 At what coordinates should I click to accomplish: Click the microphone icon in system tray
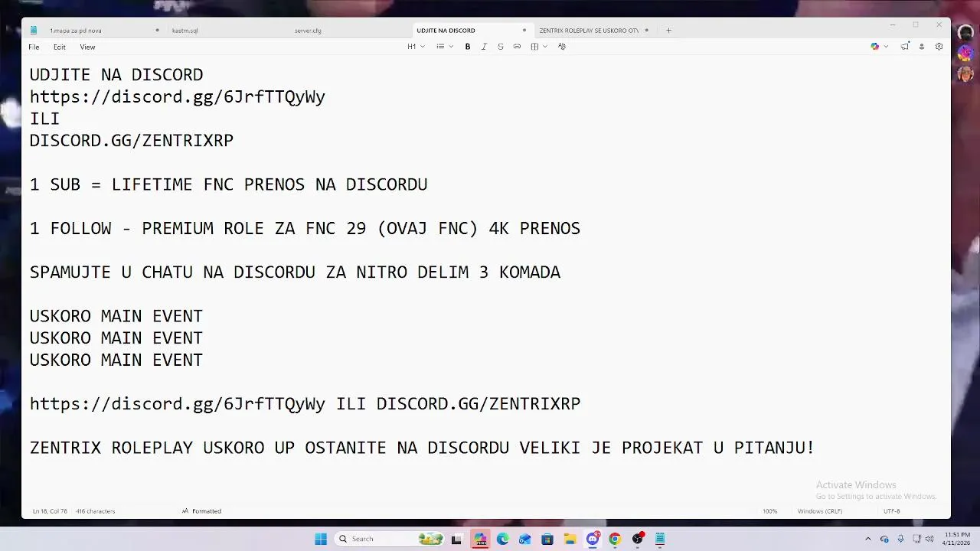point(901,539)
